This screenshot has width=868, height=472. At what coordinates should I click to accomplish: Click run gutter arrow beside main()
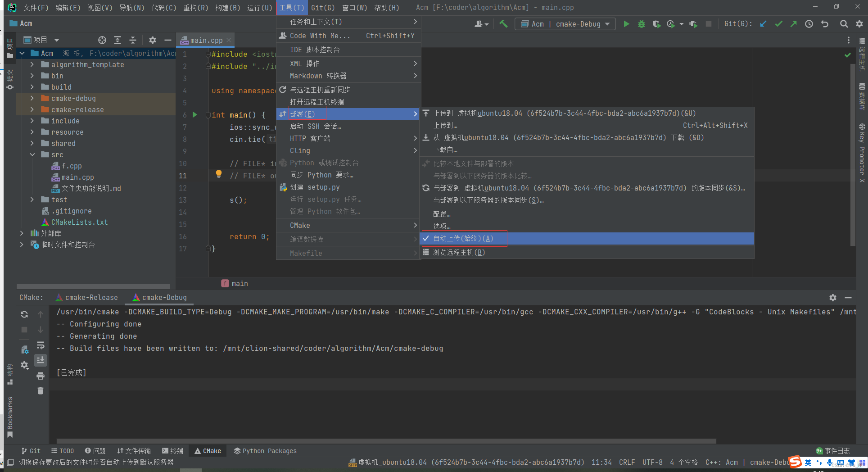[x=195, y=115]
